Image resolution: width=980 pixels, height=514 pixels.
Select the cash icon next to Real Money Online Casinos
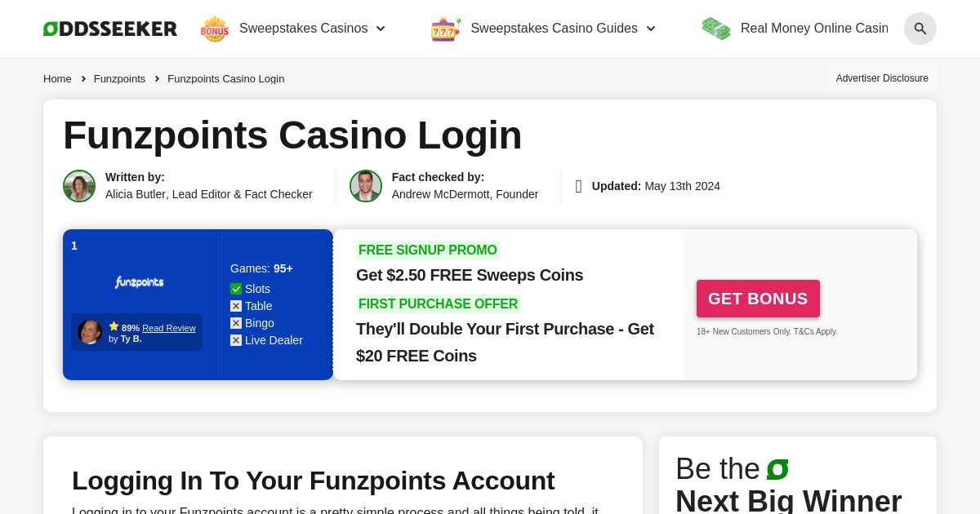pos(716,28)
